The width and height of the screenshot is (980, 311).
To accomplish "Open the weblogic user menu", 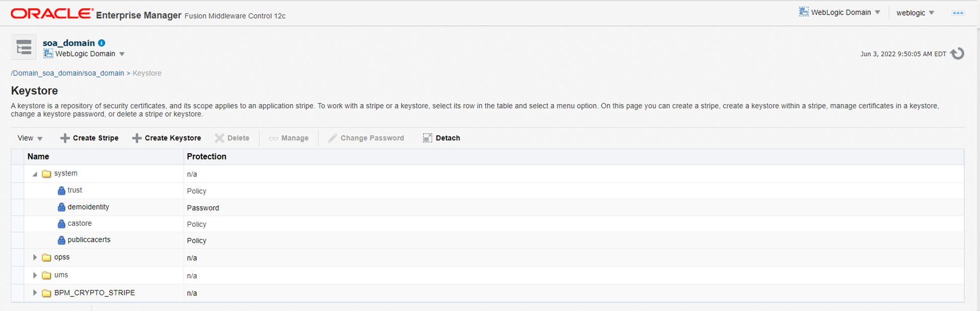I will tap(915, 13).
